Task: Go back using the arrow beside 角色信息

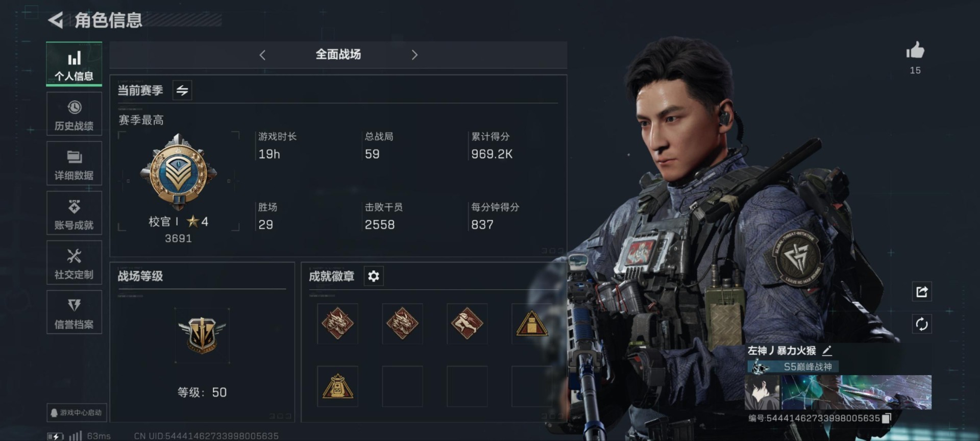Action: click(x=55, y=20)
